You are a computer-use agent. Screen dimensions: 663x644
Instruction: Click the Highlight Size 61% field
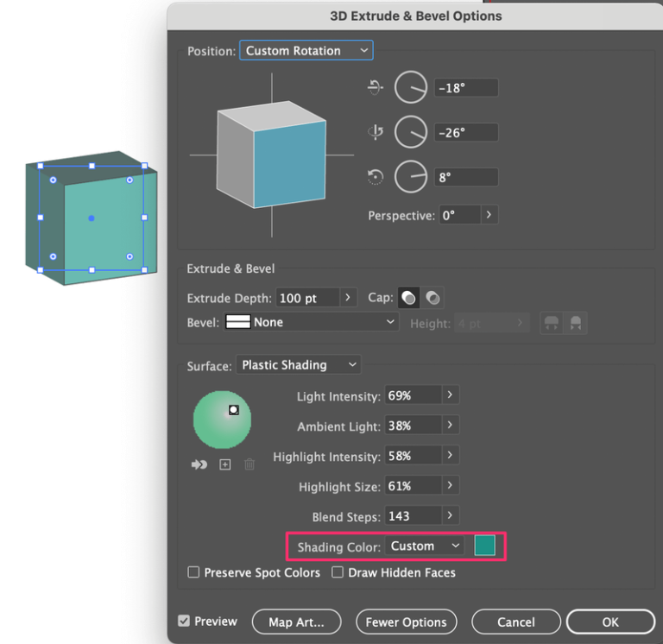coord(414,486)
